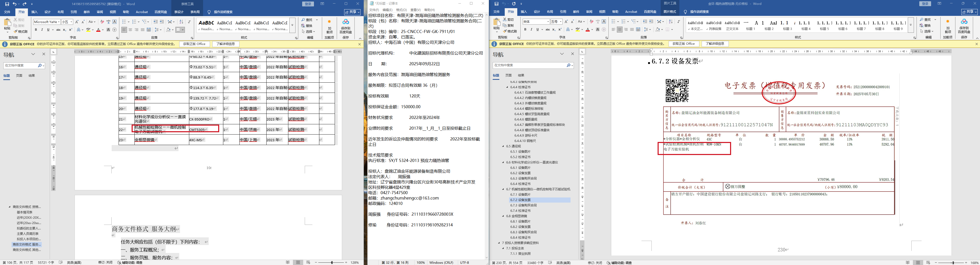Increase indent in the 金环 Word ribbon
Image resolution: width=980 pixels, height=265 pixels.
click(651, 22)
